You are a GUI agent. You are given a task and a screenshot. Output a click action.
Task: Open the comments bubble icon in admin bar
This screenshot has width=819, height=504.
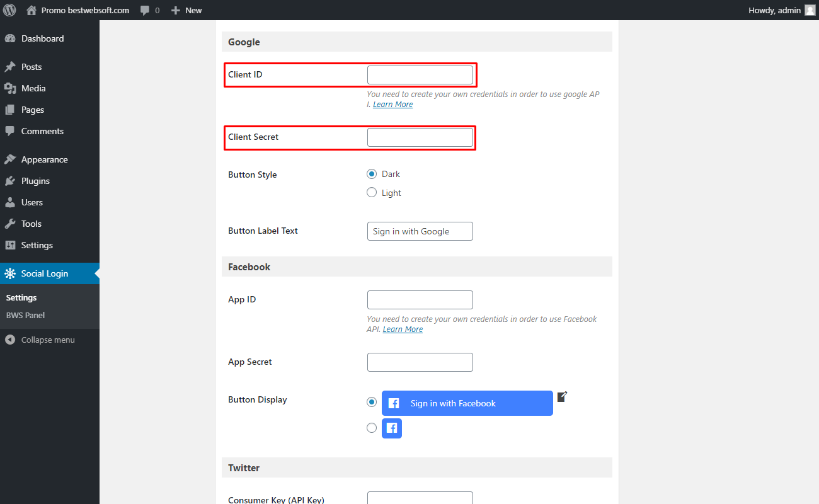pos(146,11)
